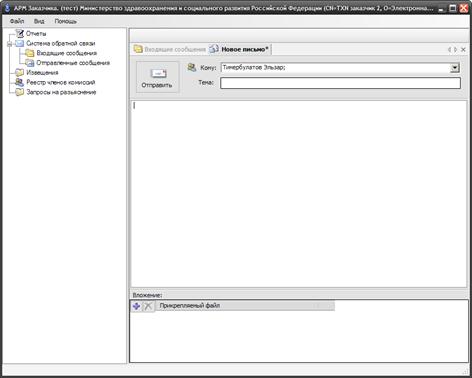The height and width of the screenshot is (378, 472).
Task: Open Отправленные сообщения in the tree
Action: 73,63
